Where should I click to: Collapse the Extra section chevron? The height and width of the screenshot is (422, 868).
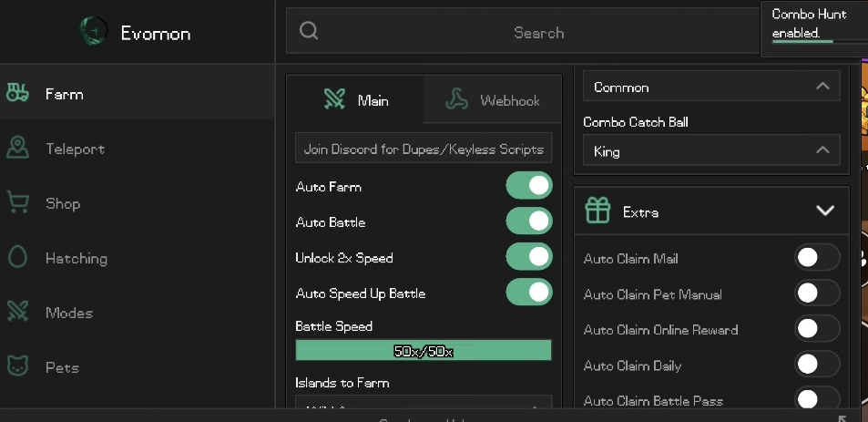point(825,211)
